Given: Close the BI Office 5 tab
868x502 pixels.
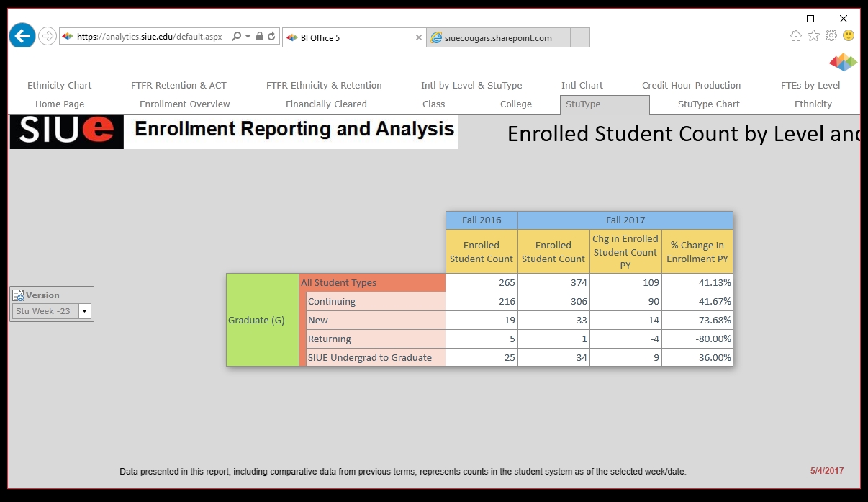Looking at the screenshot, I should [x=419, y=37].
